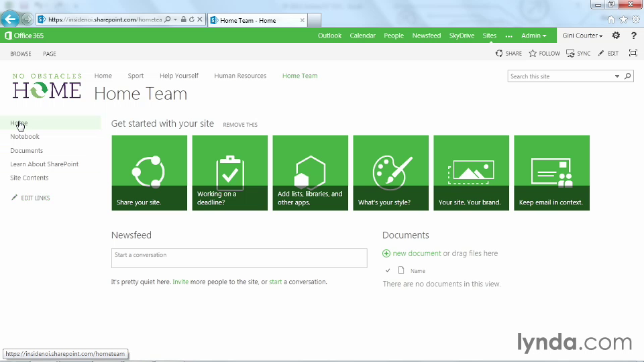Click the green plus new document icon
This screenshot has width=644, height=362.
[x=386, y=253]
